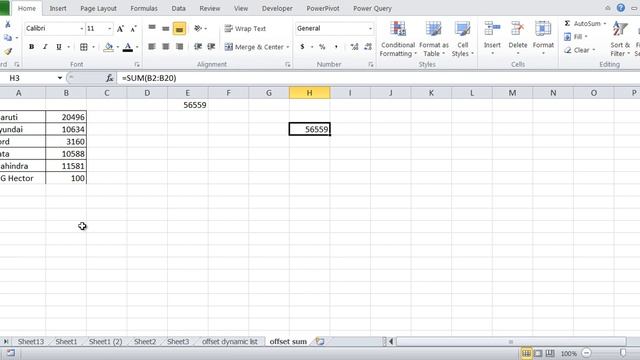Click Format Painter brush icon

coord(8,51)
